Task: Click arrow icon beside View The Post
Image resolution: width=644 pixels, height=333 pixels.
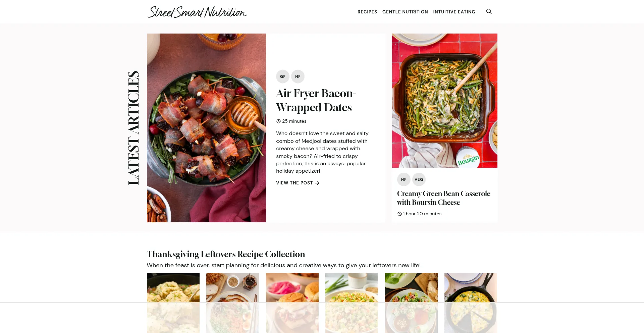Action: 317,183
